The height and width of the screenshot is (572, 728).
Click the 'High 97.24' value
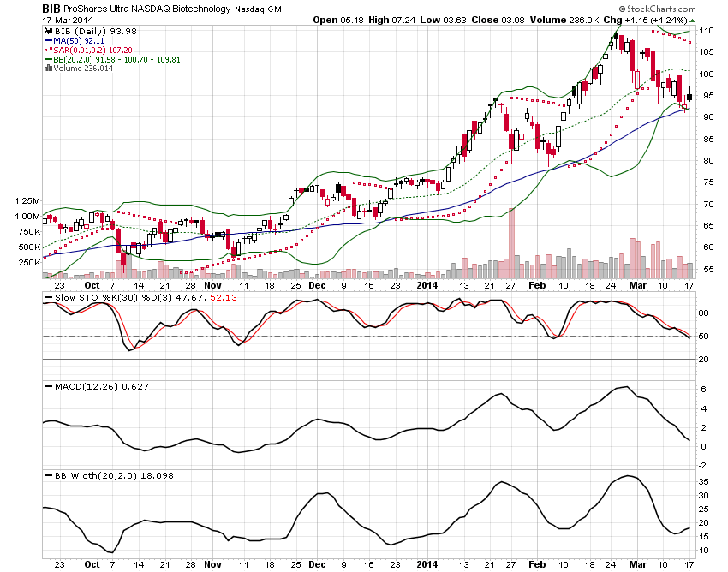pyautogui.click(x=392, y=20)
